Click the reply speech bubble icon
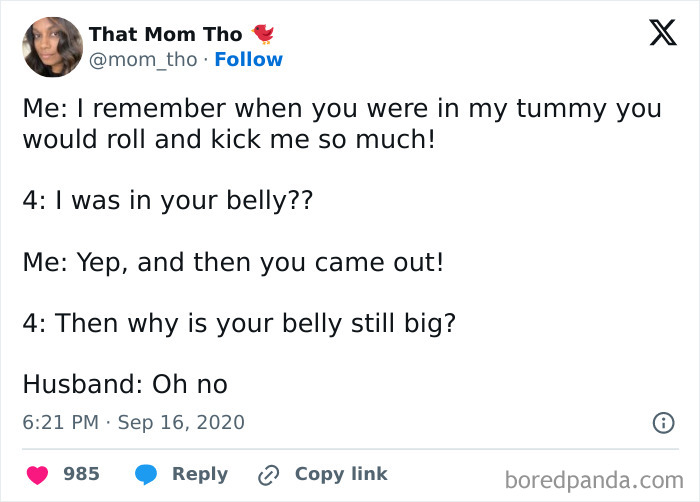This screenshot has height=502, width=700. pos(144,474)
